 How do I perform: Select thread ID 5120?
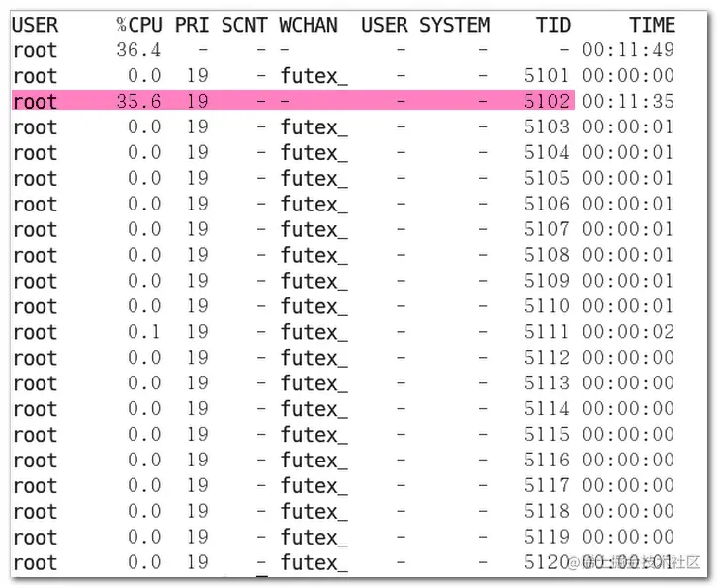click(x=547, y=562)
